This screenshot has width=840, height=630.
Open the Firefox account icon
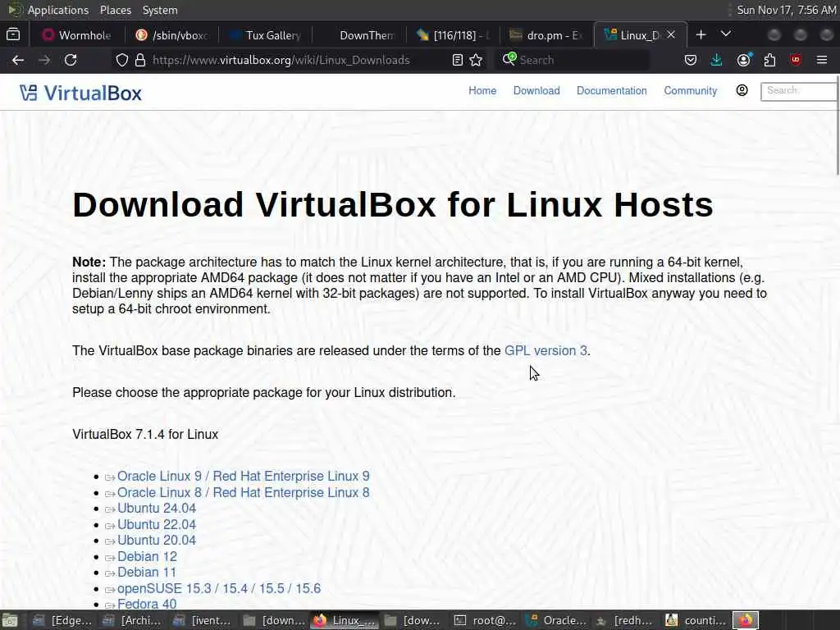point(743,60)
